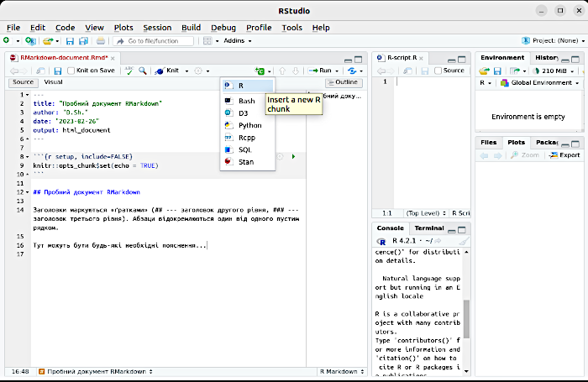Click the Knit button

click(168, 71)
